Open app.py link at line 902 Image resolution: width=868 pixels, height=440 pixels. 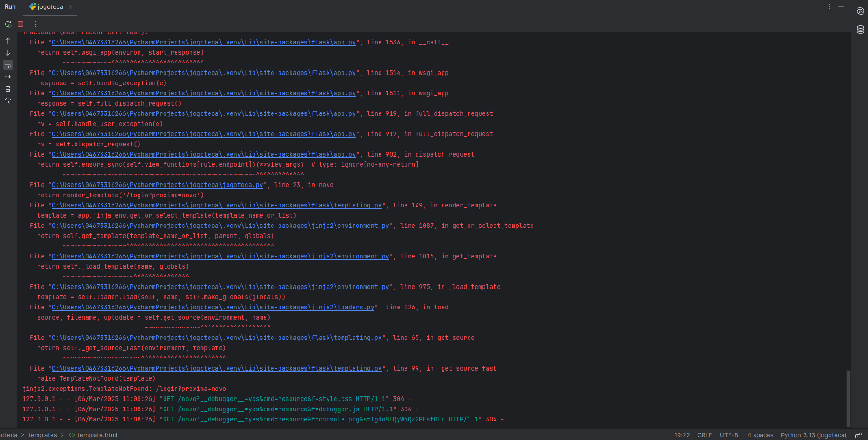pos(204,155)
